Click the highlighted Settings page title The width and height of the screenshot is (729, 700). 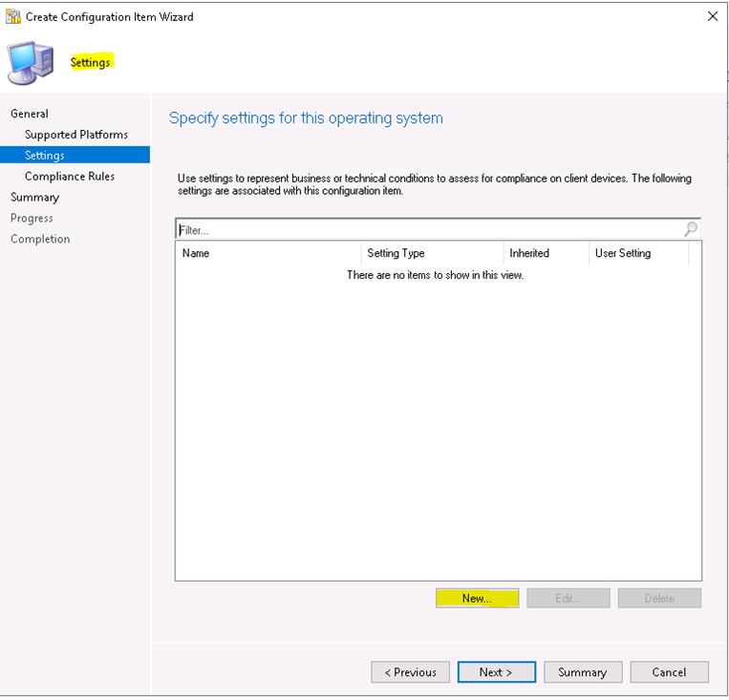[91, 62]
